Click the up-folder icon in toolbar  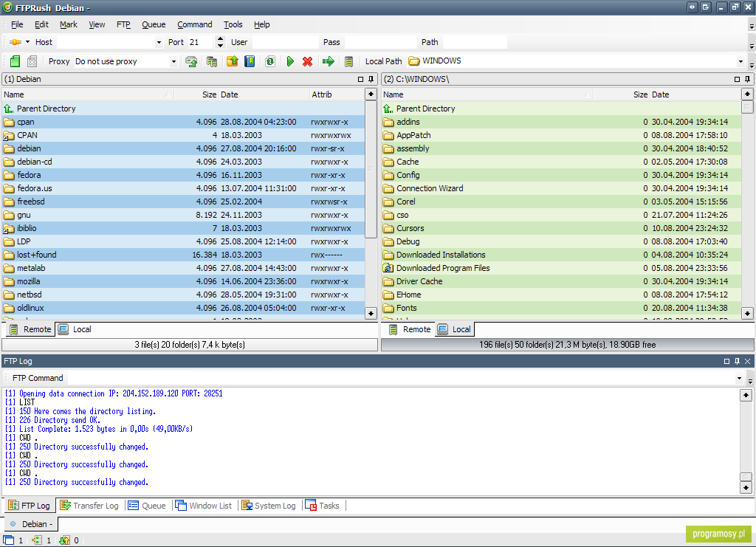[232, 62]
